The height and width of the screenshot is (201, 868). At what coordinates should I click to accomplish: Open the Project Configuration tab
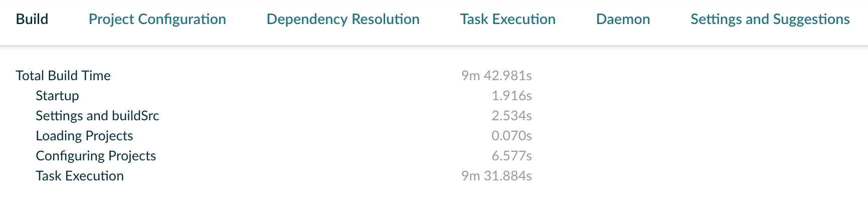click(x=157, y=20)
